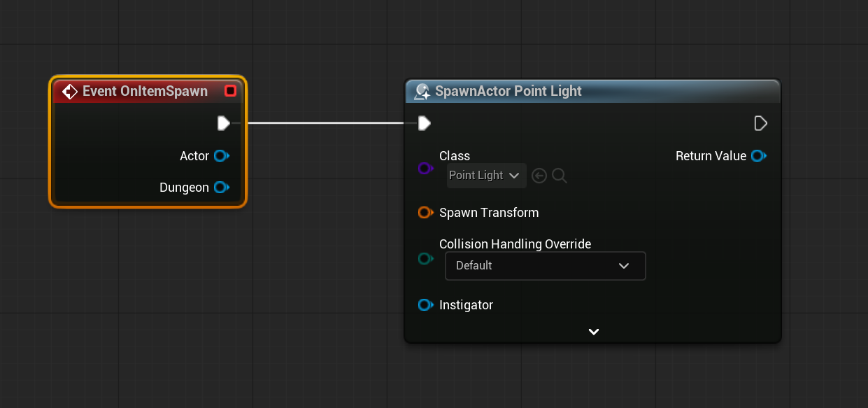Click the Instigator label
Screen dimensions: 868x408
click(x=466, y=305)
